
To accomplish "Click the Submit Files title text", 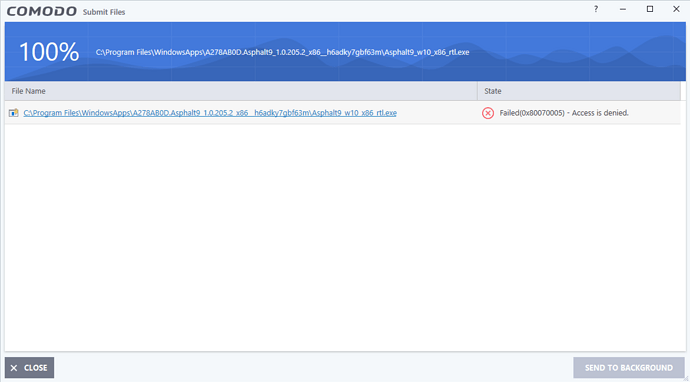I will coord(104,12).
